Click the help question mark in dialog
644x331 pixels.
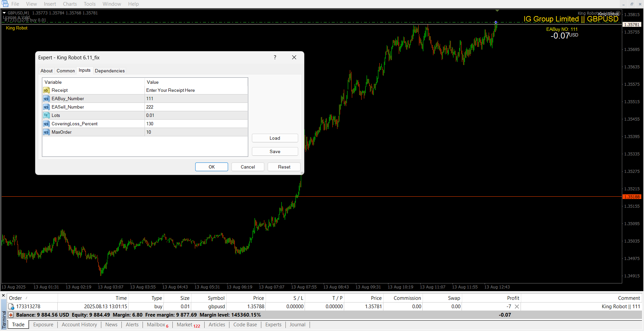(275, 57)
